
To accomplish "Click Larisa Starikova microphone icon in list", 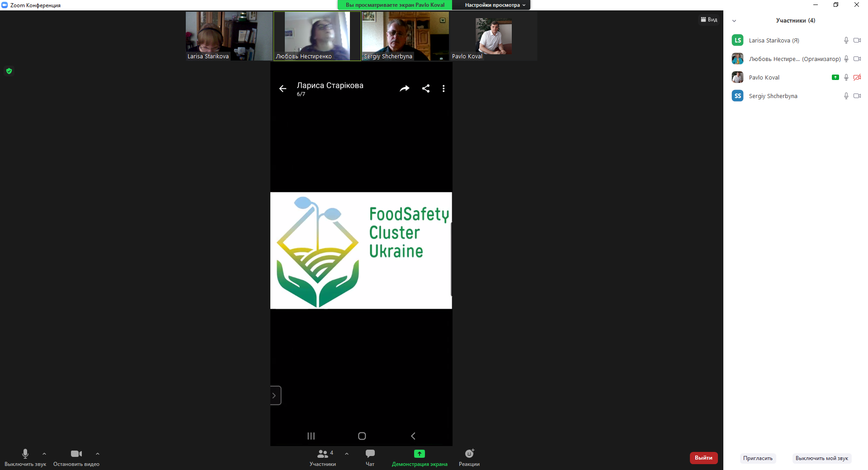I will (846, 40).
